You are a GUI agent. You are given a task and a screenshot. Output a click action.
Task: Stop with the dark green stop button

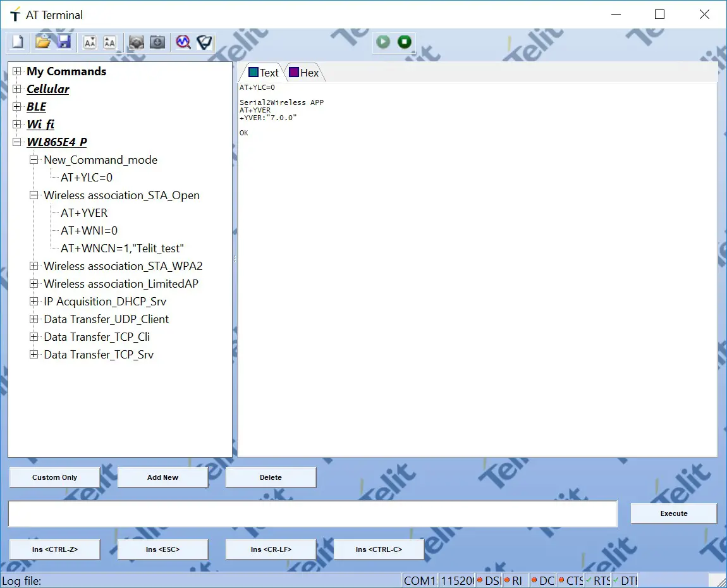pos(405,42)
